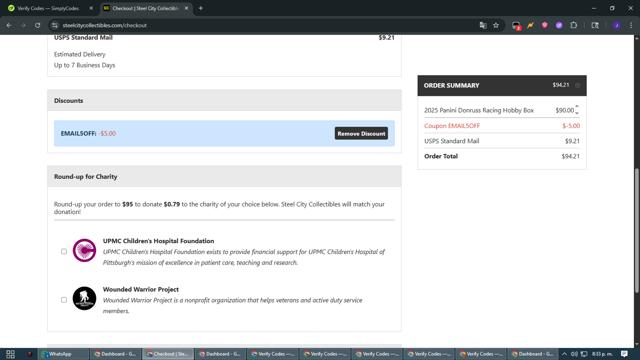Close the Checkout tab
This screenshot has height=360, width=640.
pos(186,8)
